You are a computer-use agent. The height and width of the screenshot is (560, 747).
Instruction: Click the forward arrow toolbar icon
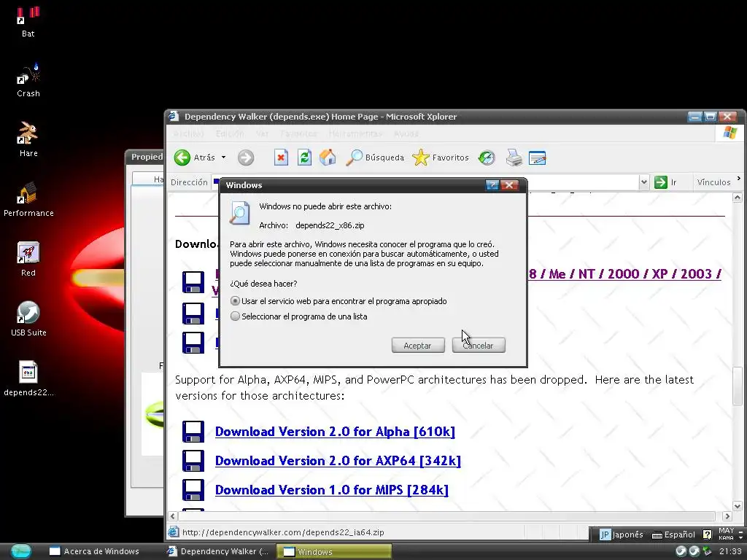pyautogui.click(x=246, y=157)
